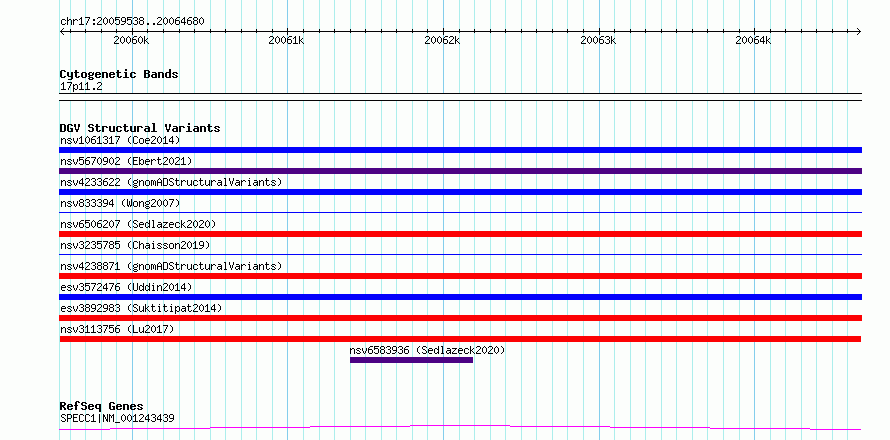890x440 pixels.
Task: Select the short purple bar for nsv6583936
Action: point(412,360)
